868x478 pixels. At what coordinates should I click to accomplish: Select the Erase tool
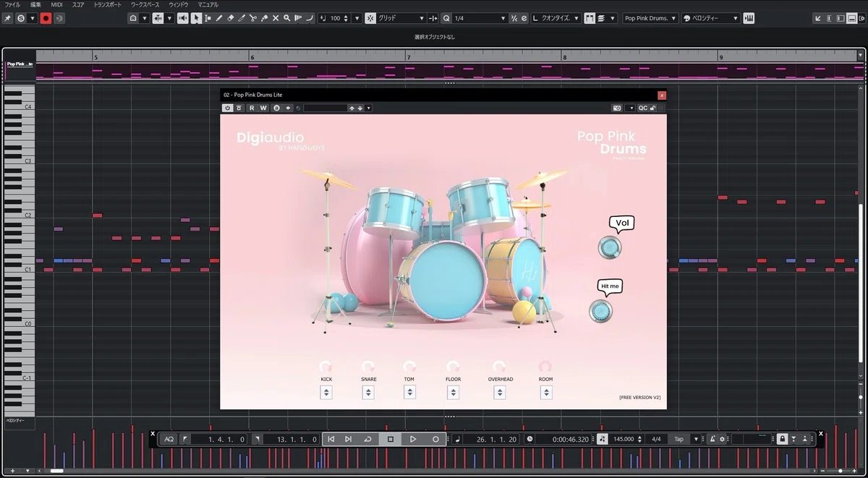coord(231,18)
